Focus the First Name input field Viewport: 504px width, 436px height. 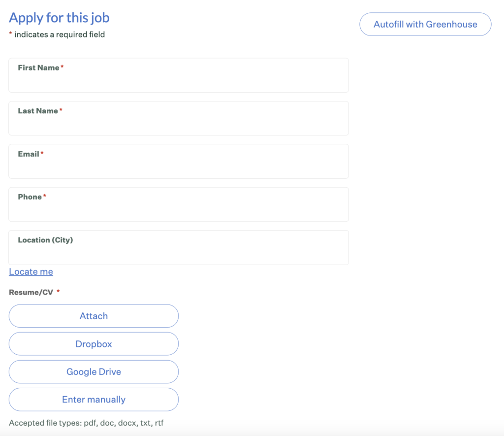tap(179, 75)
